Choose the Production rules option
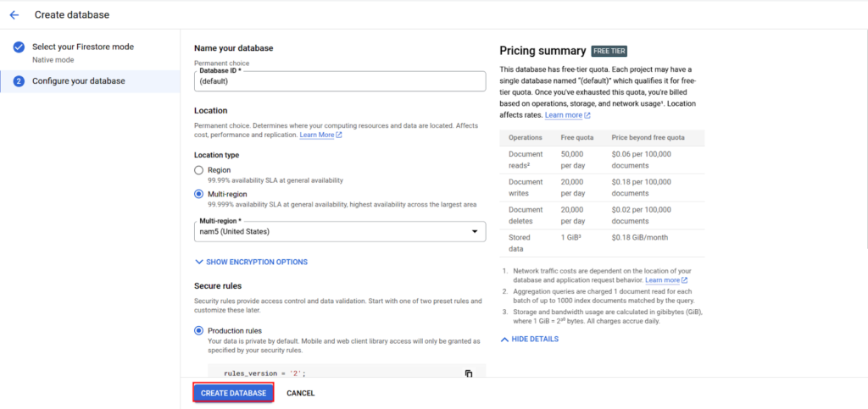 tap(198, 331)
